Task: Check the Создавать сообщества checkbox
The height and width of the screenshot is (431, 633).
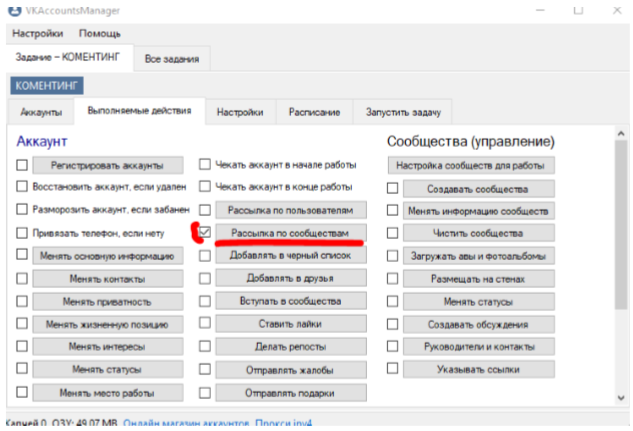Action: (393, 188)
